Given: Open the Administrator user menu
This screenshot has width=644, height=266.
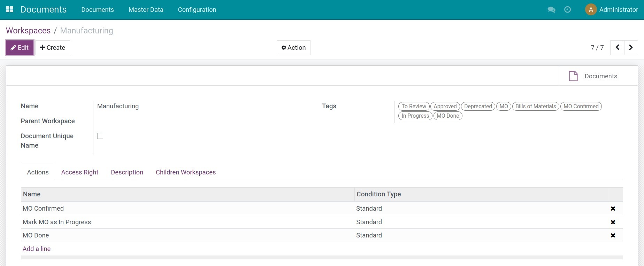Looking at the screenshot, I should point(612,10).
